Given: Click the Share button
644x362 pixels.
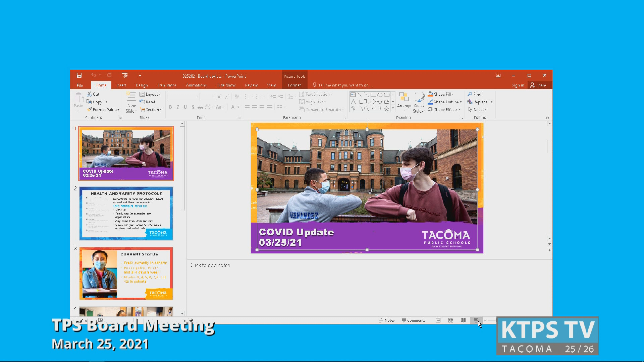Looking at the screenshot, I should coord(538,85).
